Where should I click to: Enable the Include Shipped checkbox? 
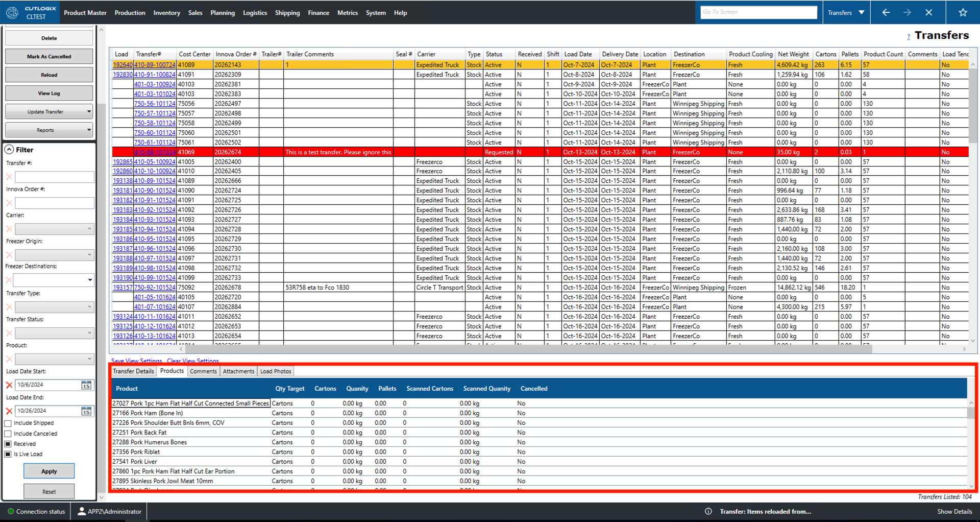pyautogui.click(x=8, y=423)
